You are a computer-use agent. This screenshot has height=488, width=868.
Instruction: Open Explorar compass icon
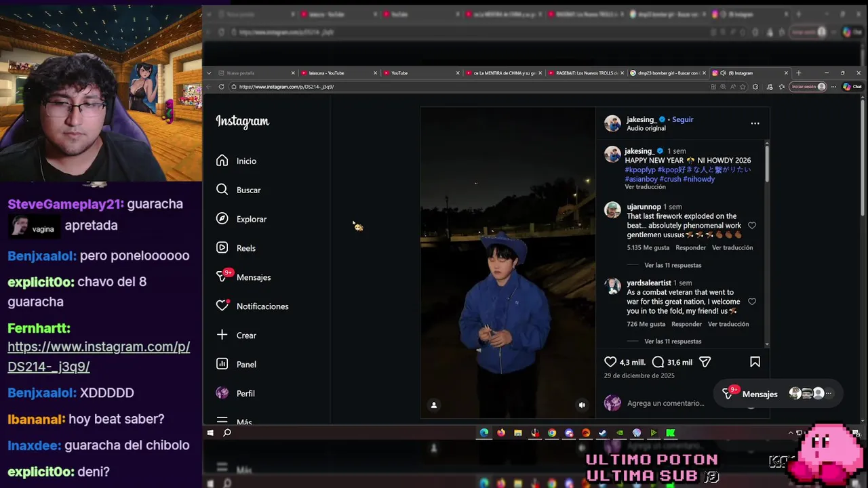coord(222,219)
